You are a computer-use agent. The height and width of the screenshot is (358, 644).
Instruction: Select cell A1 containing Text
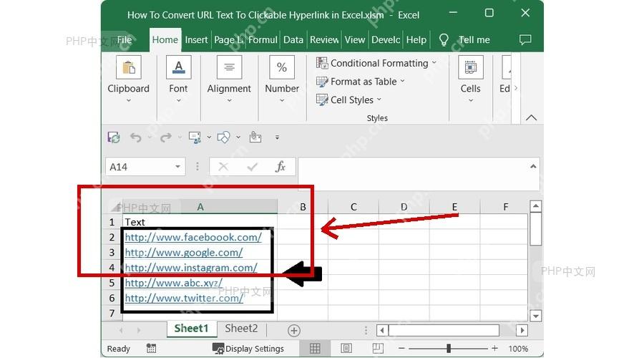[x=200, y=222]
